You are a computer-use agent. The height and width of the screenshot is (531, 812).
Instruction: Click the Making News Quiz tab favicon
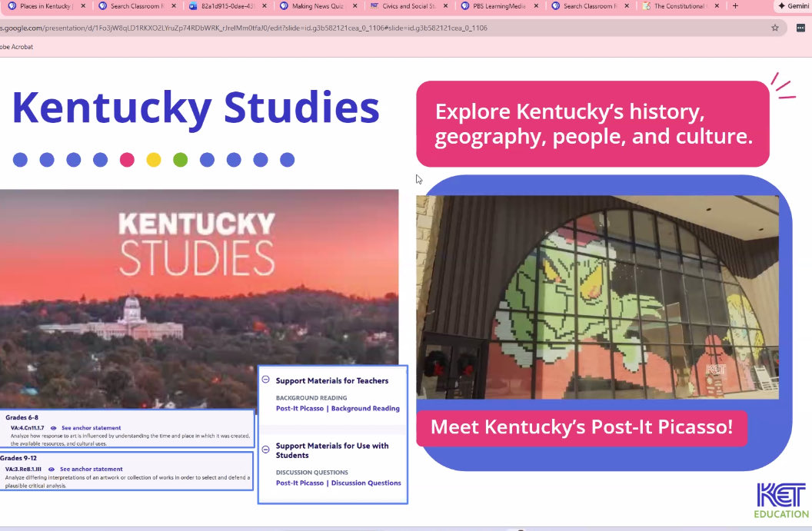click(284, 6)
